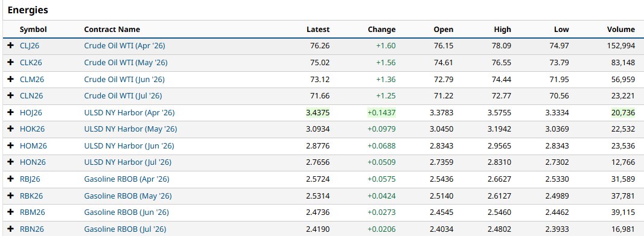Viewport: 644px width, 236px height.
Task: Open the HOJ26 symbol link
Action: (31, 112)
